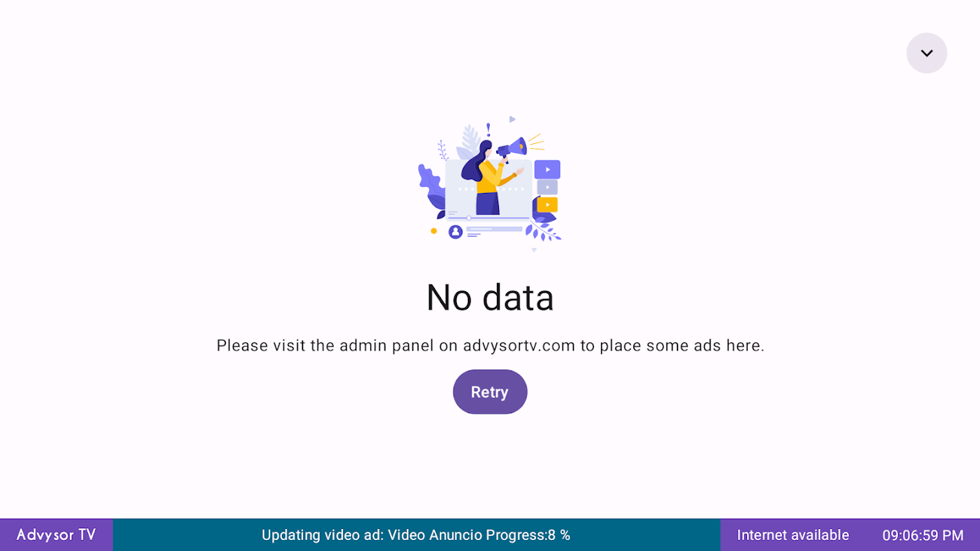Click the No data heading
The image size is (980, 551).
coord(490,298)
